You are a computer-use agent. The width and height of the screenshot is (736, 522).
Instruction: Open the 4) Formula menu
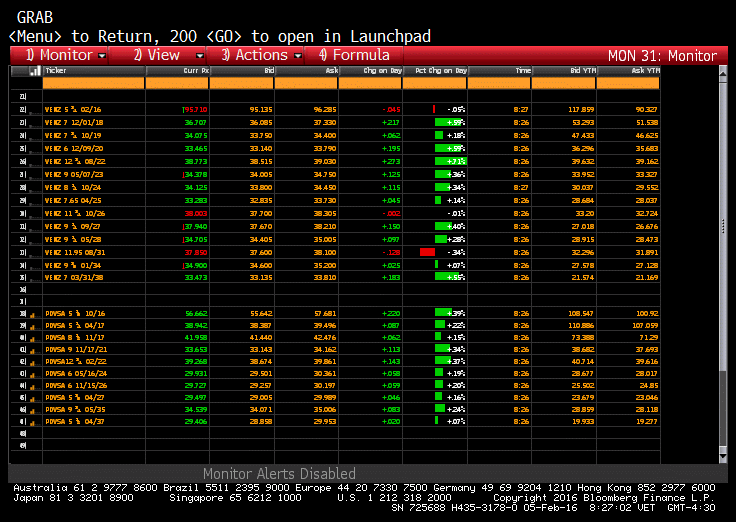(354, 55)
